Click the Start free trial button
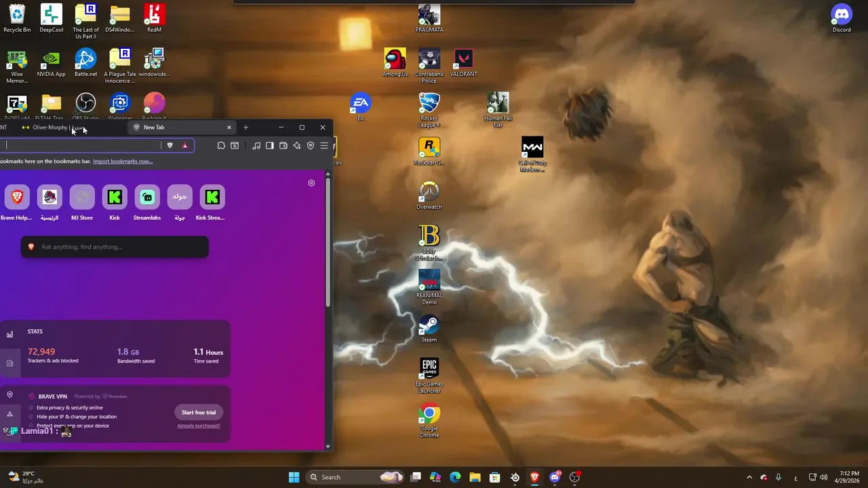Screen dimensions: 868x488 (x=199, y=412)
